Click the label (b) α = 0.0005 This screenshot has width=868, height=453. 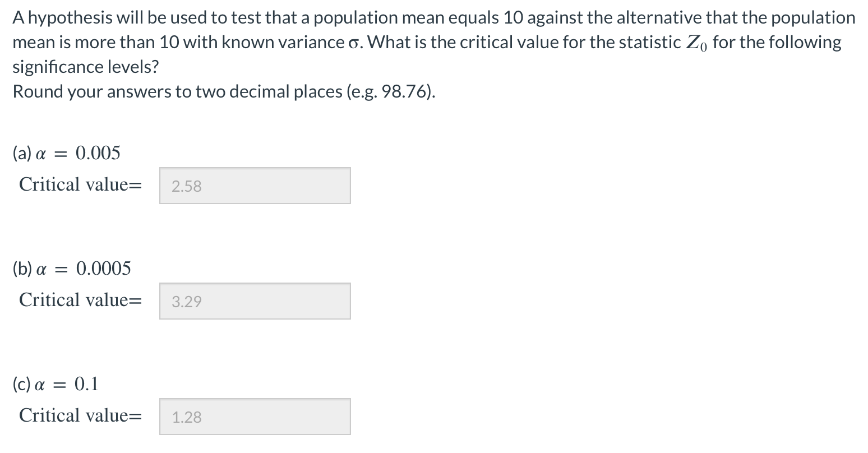pos(71,268)
